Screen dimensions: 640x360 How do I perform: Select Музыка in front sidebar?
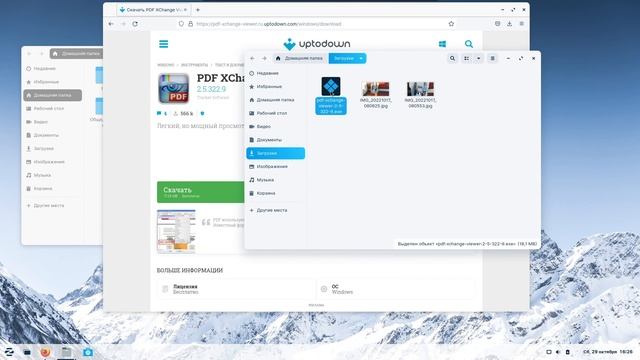pos(276,180)
